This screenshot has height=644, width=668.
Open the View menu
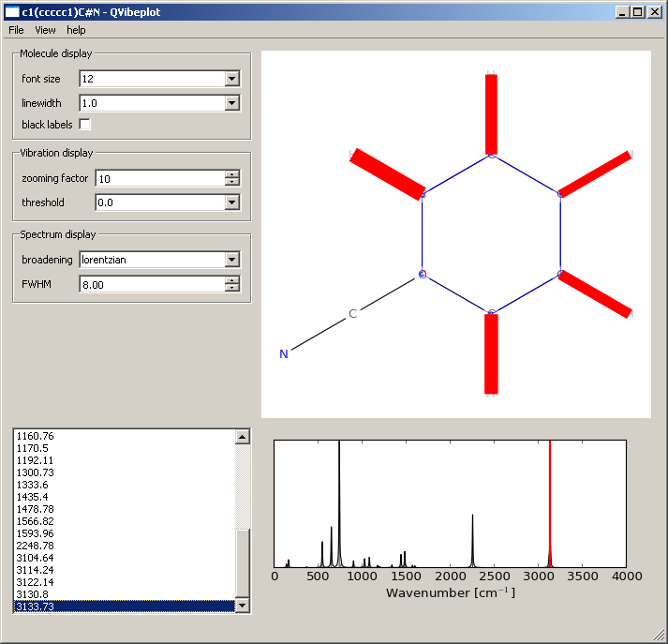45,30
